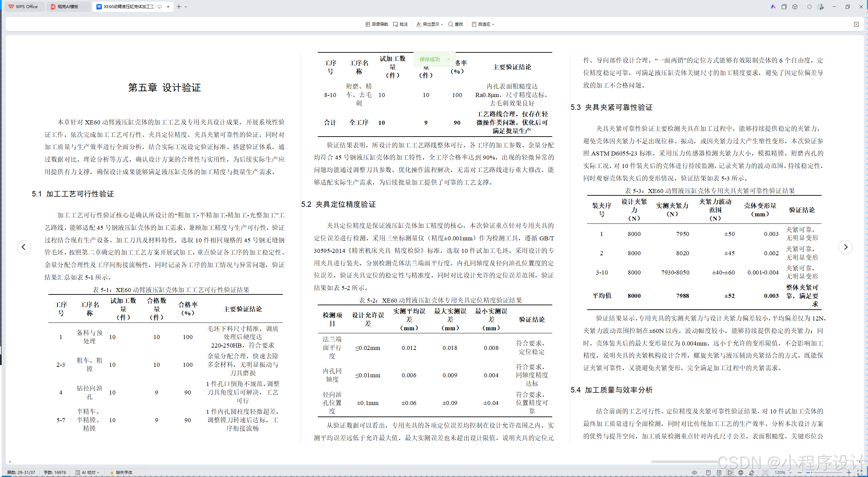Click the 缺失字体 missing font warning
This screenshot has width=868, height=477.
[121, 473]
